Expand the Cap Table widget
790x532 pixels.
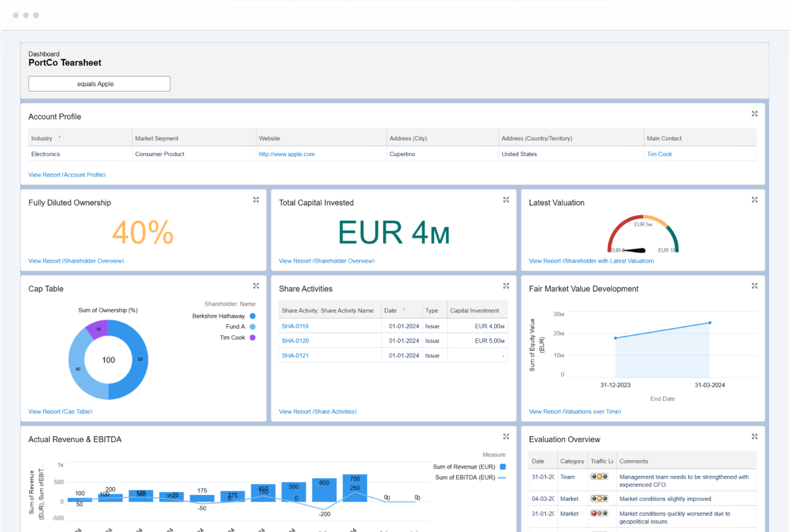[x=256, y=286]
